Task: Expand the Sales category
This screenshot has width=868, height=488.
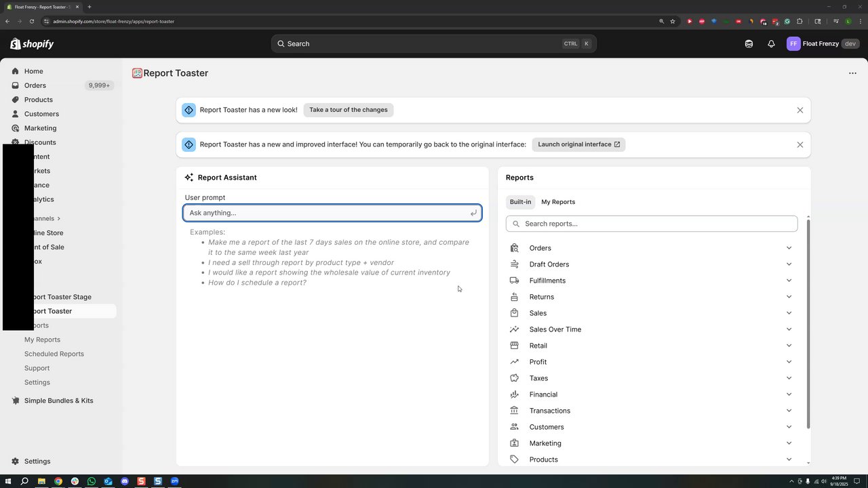Action: pyautogui.click(x=652, y=313)
